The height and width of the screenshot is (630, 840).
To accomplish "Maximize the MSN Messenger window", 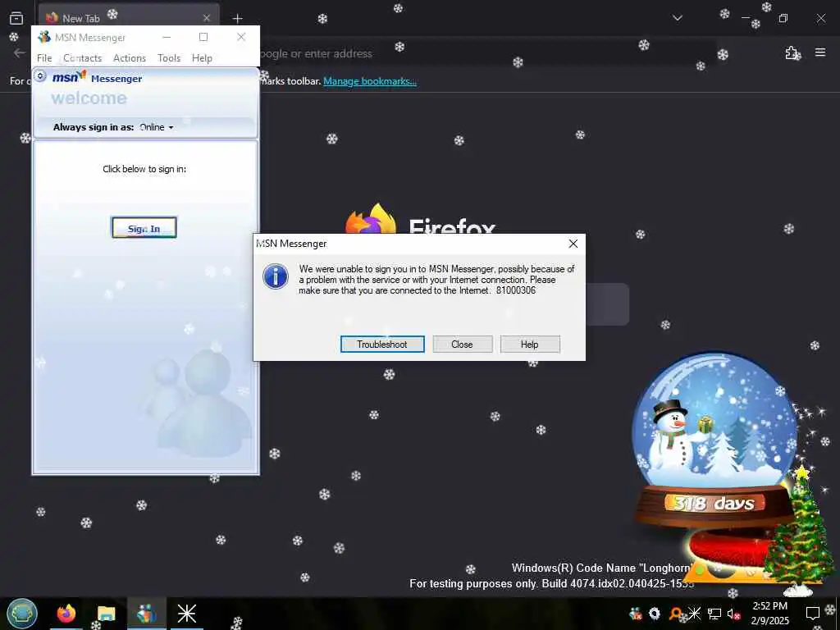I will (x=203, y=37).
